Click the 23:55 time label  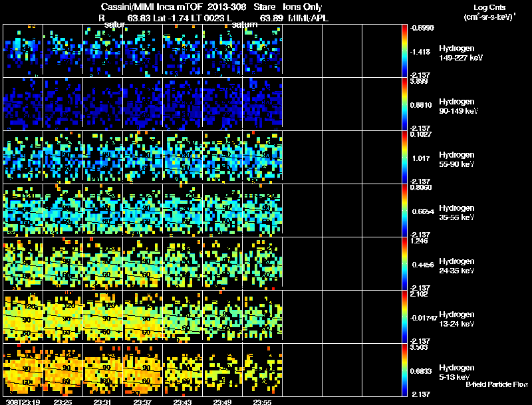click(x=262, y=402)
